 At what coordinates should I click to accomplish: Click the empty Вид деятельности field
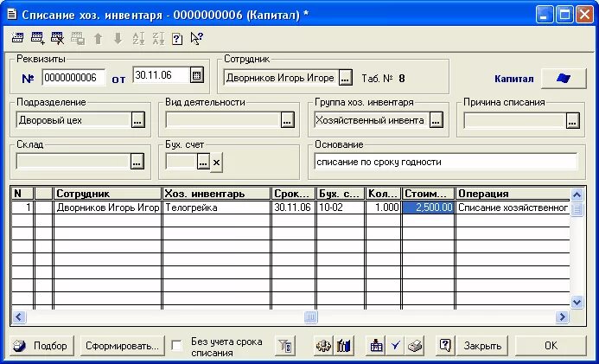click(x=224, y=120)
